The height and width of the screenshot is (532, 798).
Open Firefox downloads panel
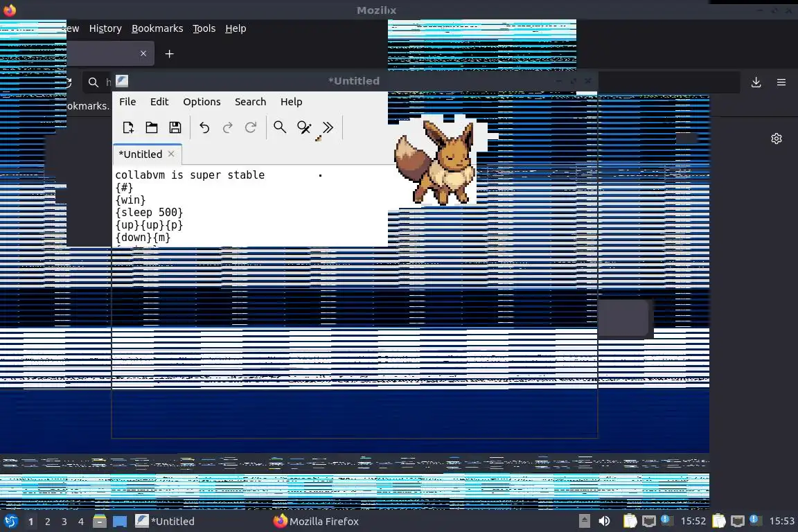point(756,82)
